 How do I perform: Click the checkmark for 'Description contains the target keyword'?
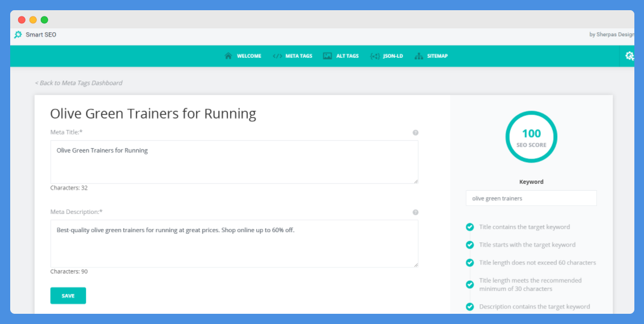(469, 307)
